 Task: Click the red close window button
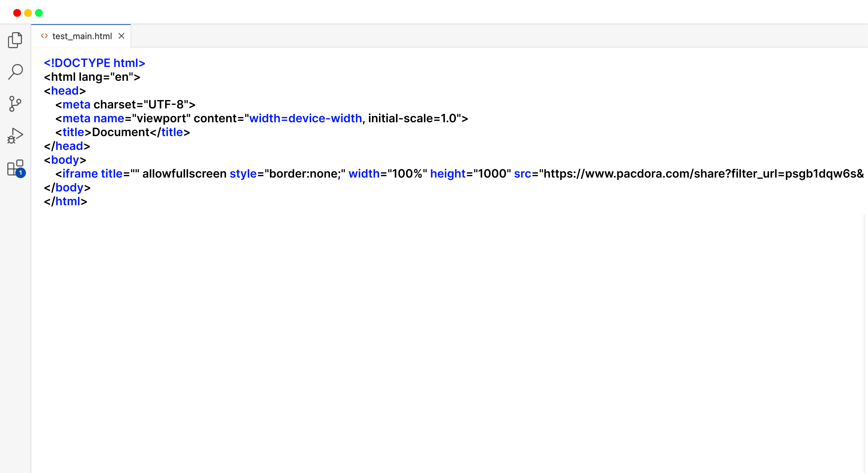tap(17, 13)
